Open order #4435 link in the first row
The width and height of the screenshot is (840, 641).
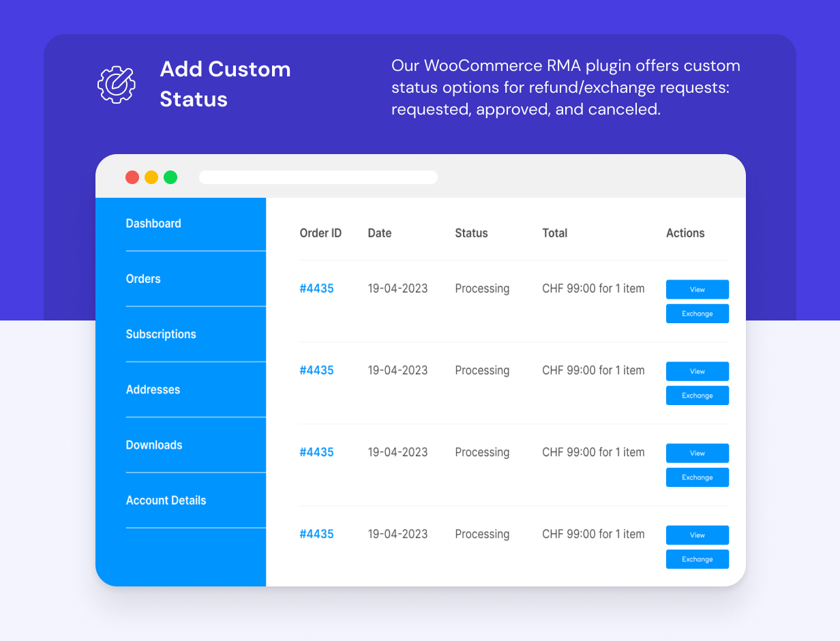pos(316,288)
